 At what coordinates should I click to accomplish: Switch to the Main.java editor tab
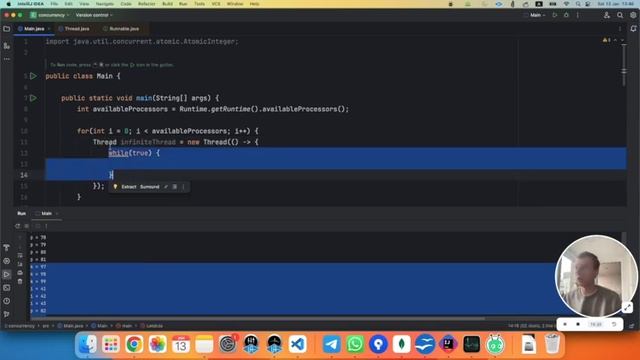point(33,29)
